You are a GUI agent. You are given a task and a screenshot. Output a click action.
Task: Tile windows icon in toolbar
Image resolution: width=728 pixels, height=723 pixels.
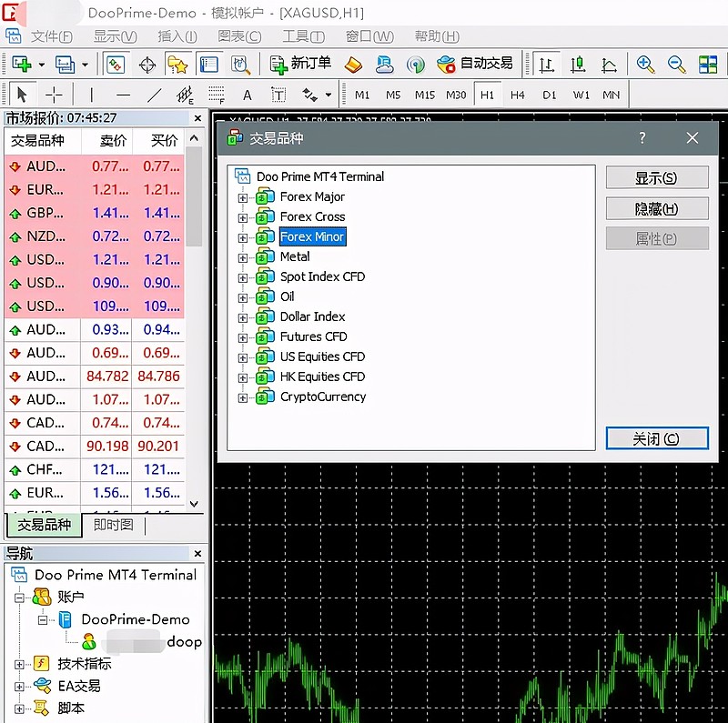[x=708, y=65]
